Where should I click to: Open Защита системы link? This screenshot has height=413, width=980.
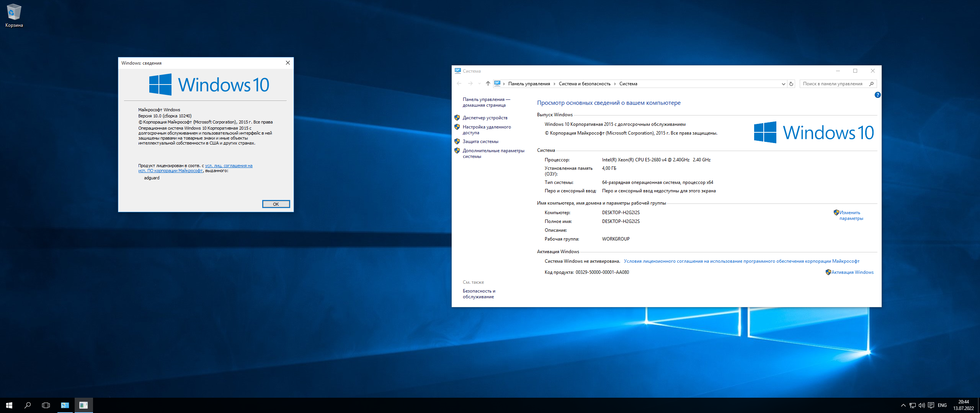(480, 141)
